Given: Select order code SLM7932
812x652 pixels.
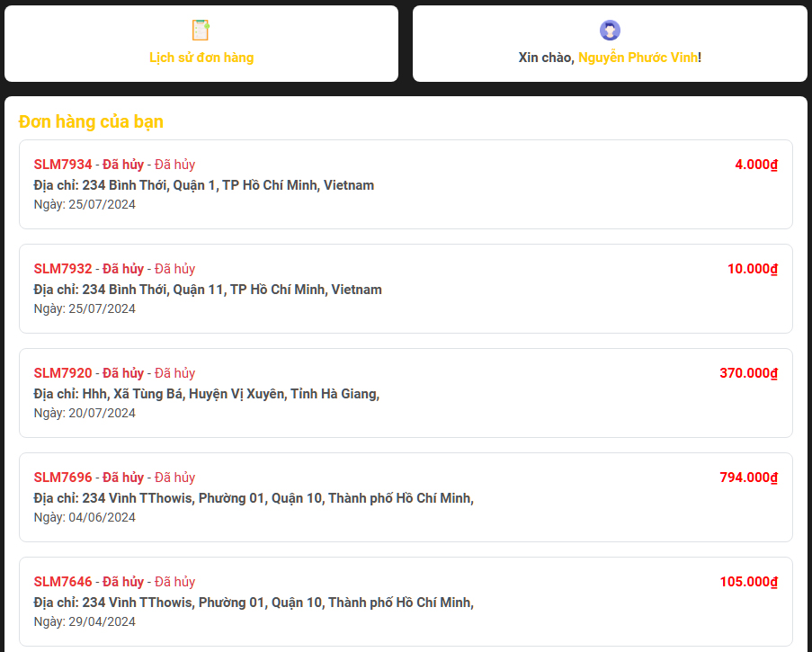Looking at the screenshot, I should click(x=63, y=269).
